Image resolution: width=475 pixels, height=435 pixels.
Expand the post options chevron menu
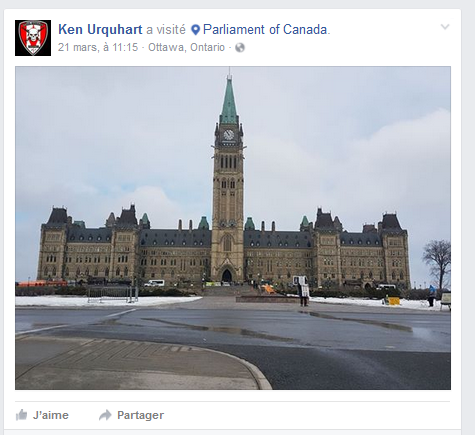click(445, 27)
